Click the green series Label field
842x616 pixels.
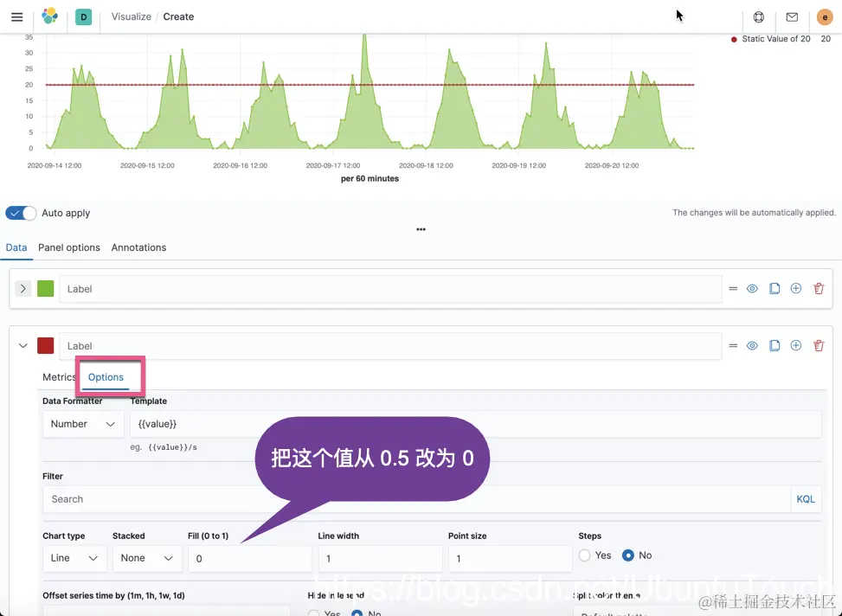390,289
